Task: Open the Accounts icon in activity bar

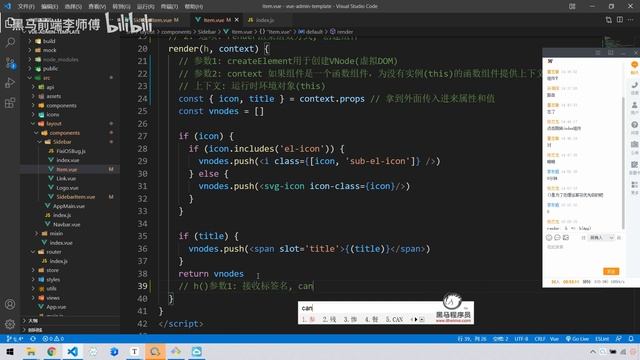Action: pyautogui.click(x=10, y=304)
